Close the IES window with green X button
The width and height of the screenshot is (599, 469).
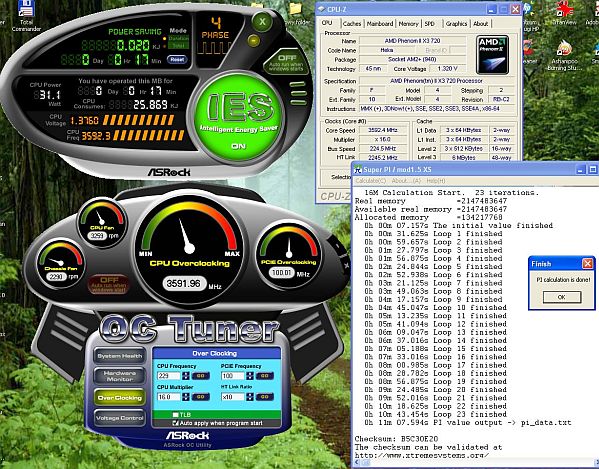tap(262, 21)
